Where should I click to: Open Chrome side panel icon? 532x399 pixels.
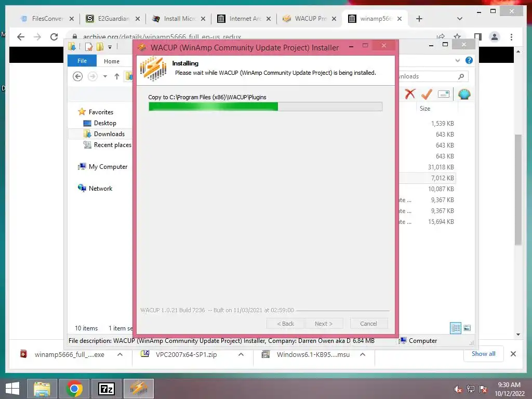pyautogui.click(x=478, y=37)
